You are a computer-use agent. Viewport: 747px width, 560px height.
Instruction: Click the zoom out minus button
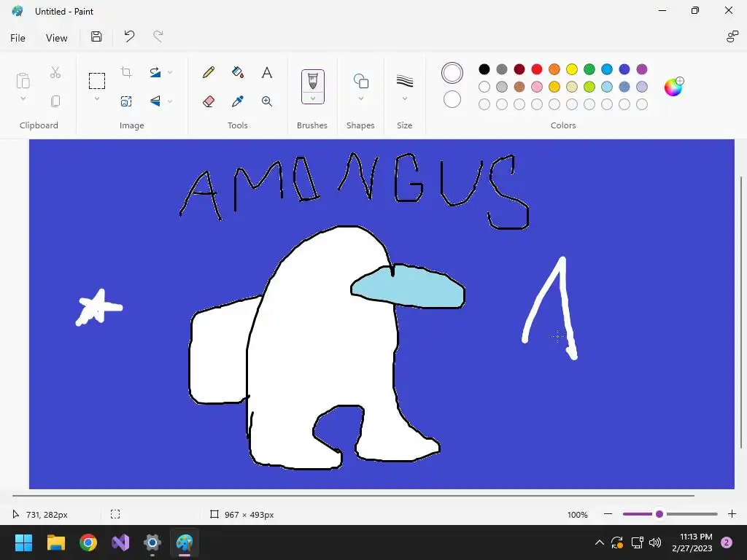tap(608, 514)
